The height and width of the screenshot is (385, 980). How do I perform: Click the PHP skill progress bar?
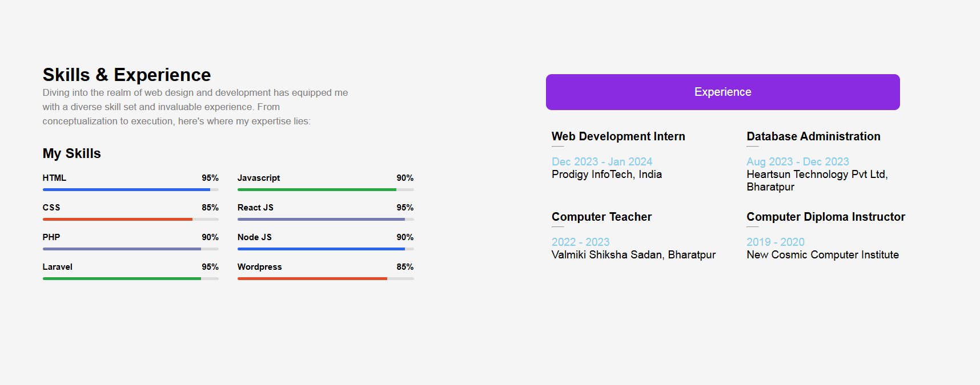pos(130,249)
